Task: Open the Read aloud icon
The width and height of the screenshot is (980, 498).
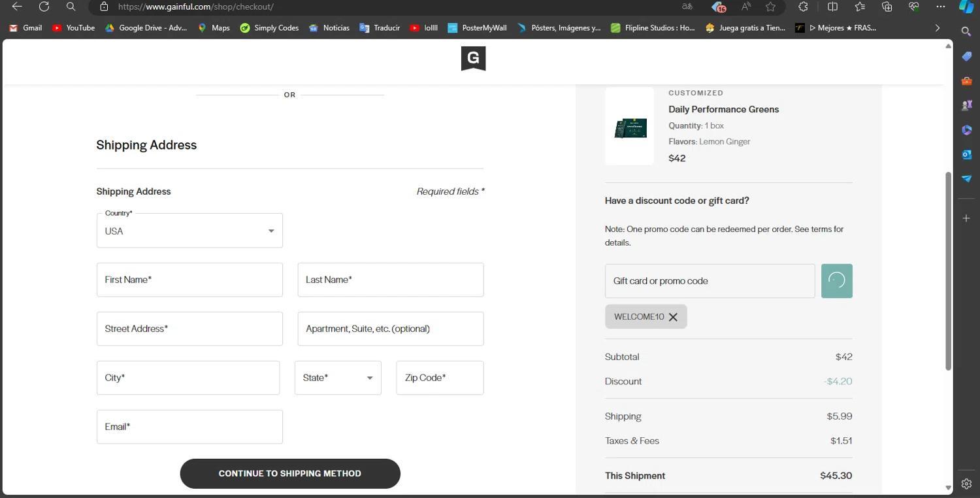Action: pyautogui.click(x=745, y=7)
